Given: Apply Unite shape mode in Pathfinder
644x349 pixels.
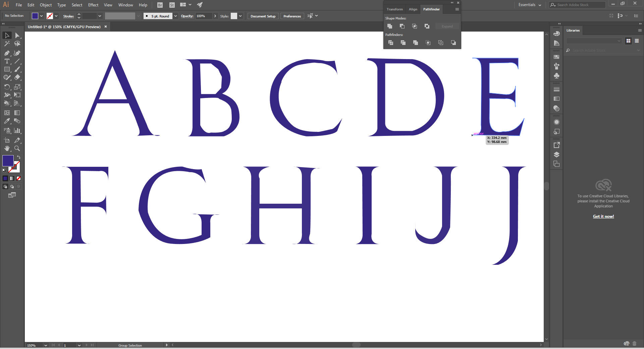Looking at the screenshot, I should pyautogui.click(x=390, y=26).
